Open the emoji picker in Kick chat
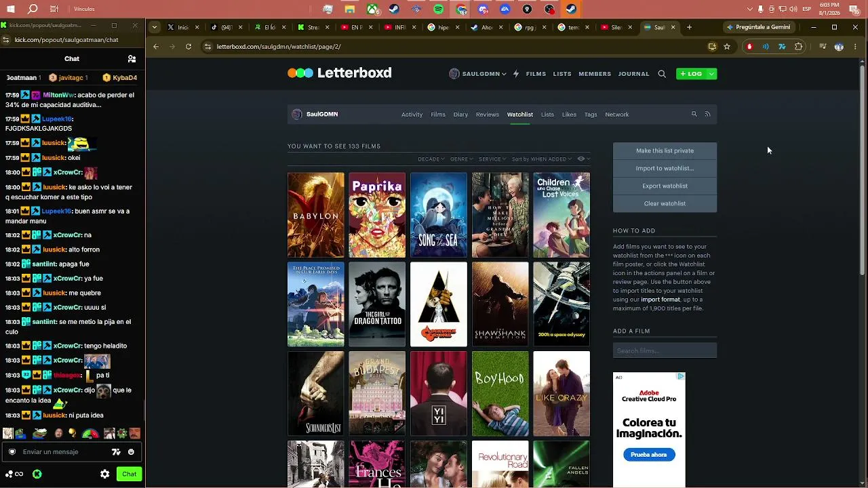 131,452
